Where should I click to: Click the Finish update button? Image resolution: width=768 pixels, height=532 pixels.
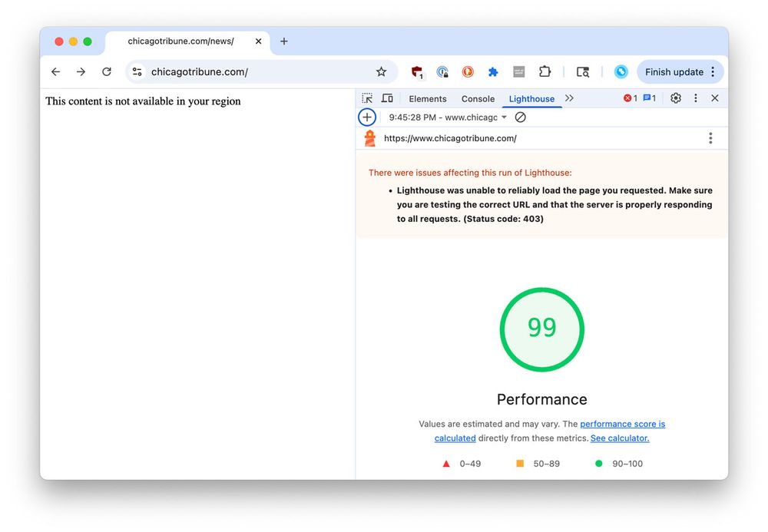pos(674,72)
